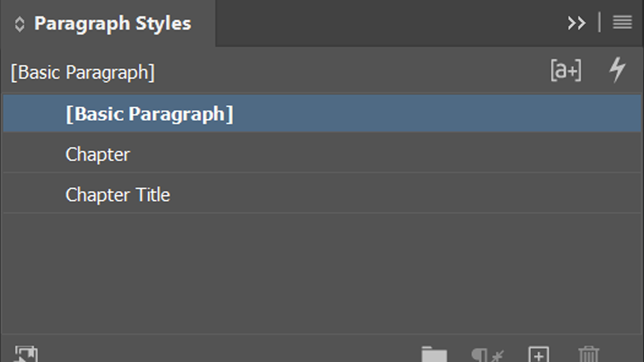Image resolution: width=644 pixels, height=362 pixels.
Task: Select the [Basic Paragraph] style
Action: point(150,114)
